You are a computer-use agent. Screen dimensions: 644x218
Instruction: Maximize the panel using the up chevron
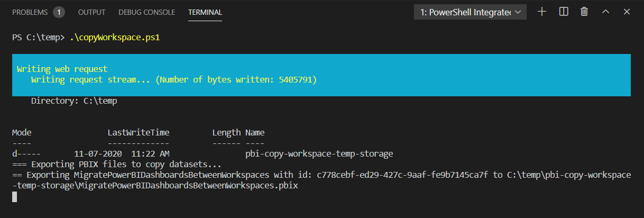(606, 12)
